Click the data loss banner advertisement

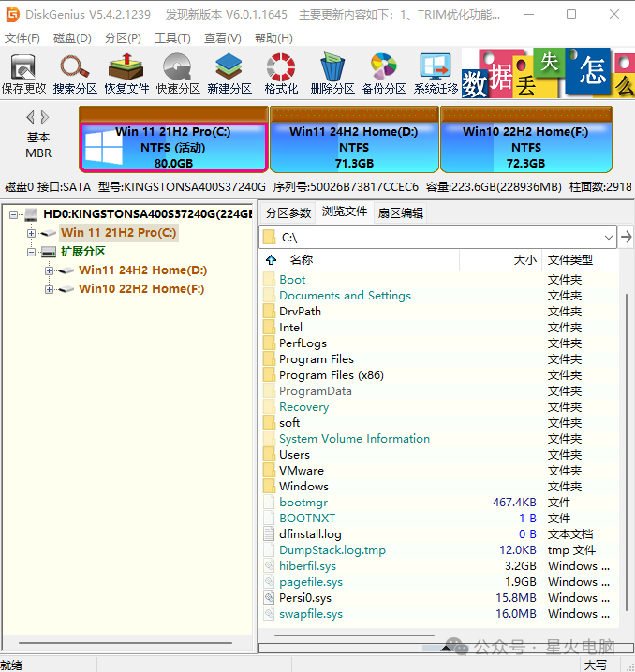point(548,73)
